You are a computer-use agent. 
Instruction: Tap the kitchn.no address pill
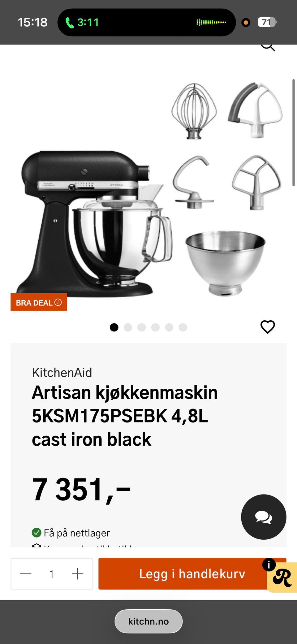(148, 621)
